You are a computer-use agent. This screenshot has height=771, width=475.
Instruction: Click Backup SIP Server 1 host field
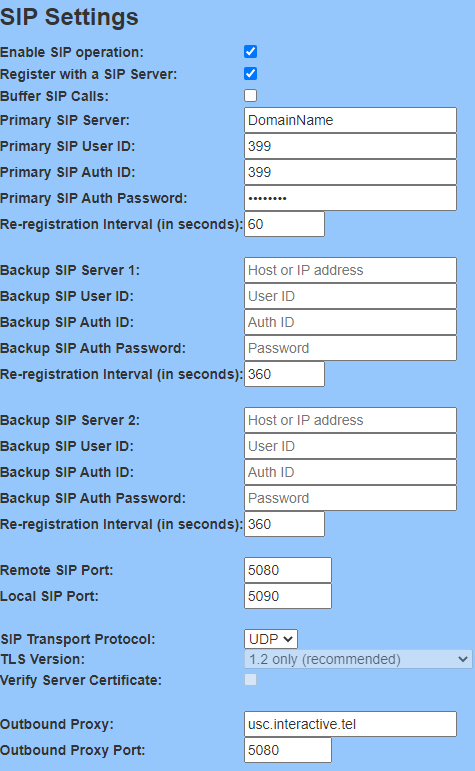(x=350, y=270)
